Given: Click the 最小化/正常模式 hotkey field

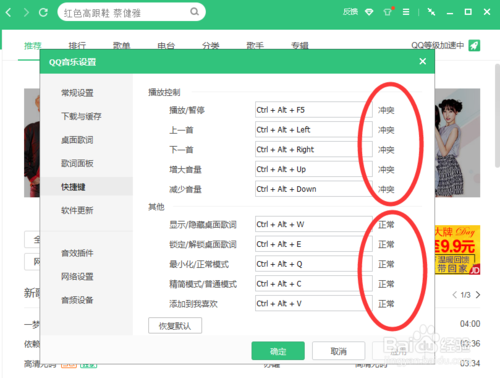Looking at the screenshot, I should pos(314,264).
